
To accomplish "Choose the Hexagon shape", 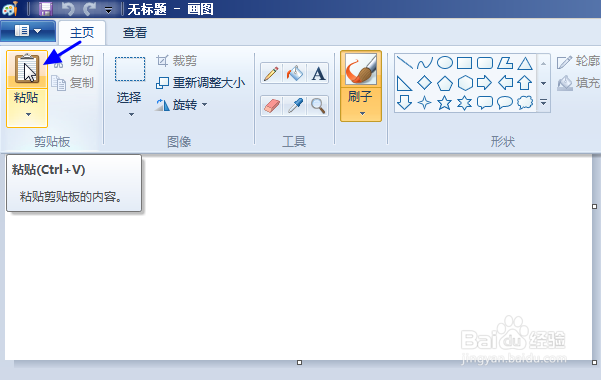I will pyautogui.click(x=465, y=83).
